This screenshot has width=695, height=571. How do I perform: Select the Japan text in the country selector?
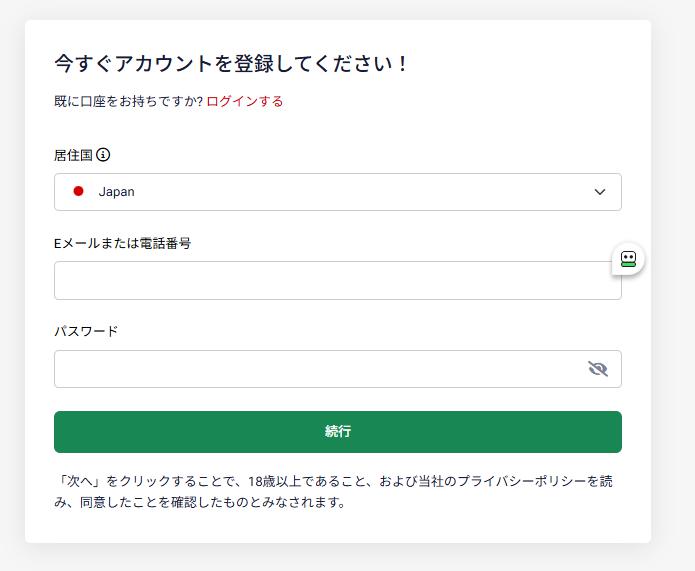tap(116, 192)
